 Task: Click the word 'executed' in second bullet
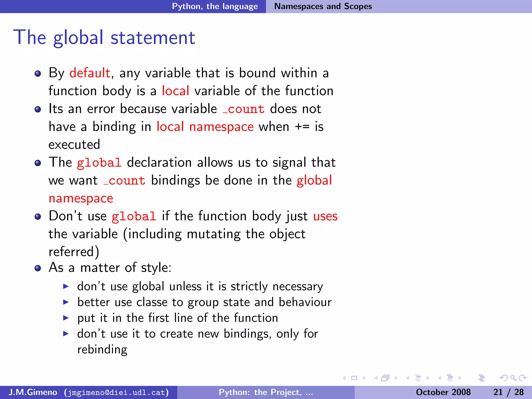tap(74, 145)
